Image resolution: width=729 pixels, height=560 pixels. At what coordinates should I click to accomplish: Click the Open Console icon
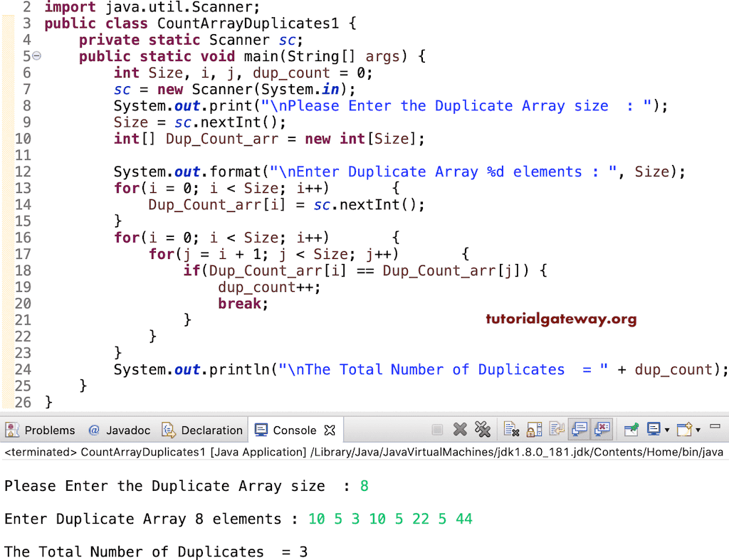(x=683, y=430)
